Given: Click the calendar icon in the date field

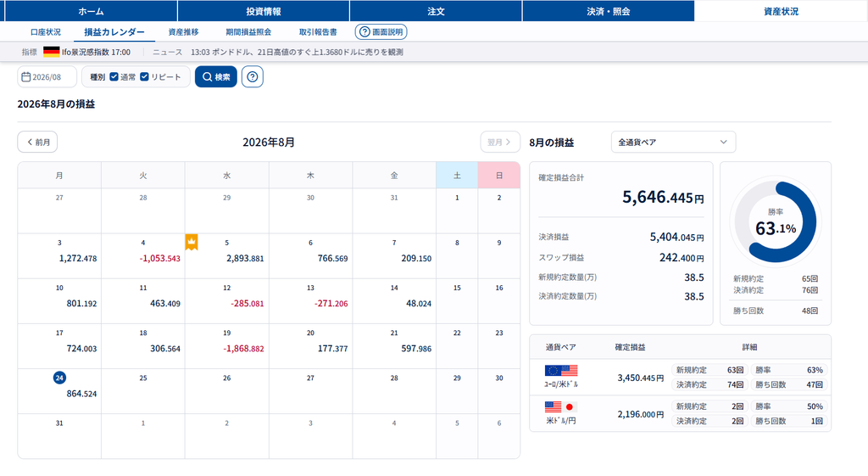Looking at the screenshot, I should tap(25, 77).
